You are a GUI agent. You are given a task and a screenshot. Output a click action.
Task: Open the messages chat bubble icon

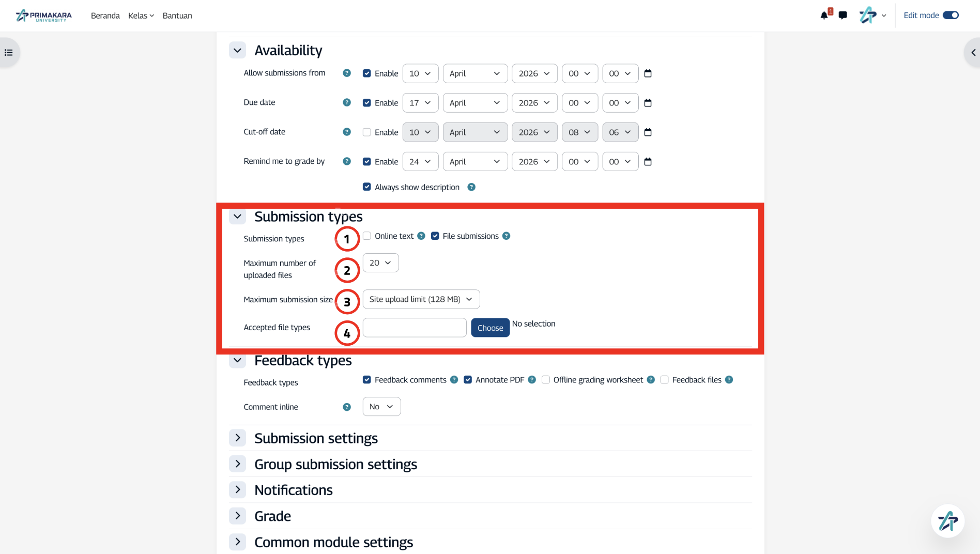tap(843, 16)
